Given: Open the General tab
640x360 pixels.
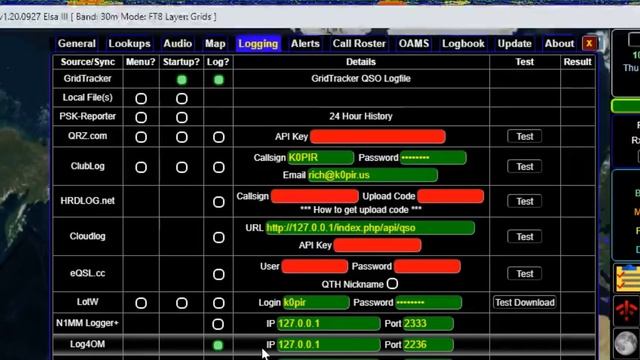Looking at the screenshot, I should point(77,44).
